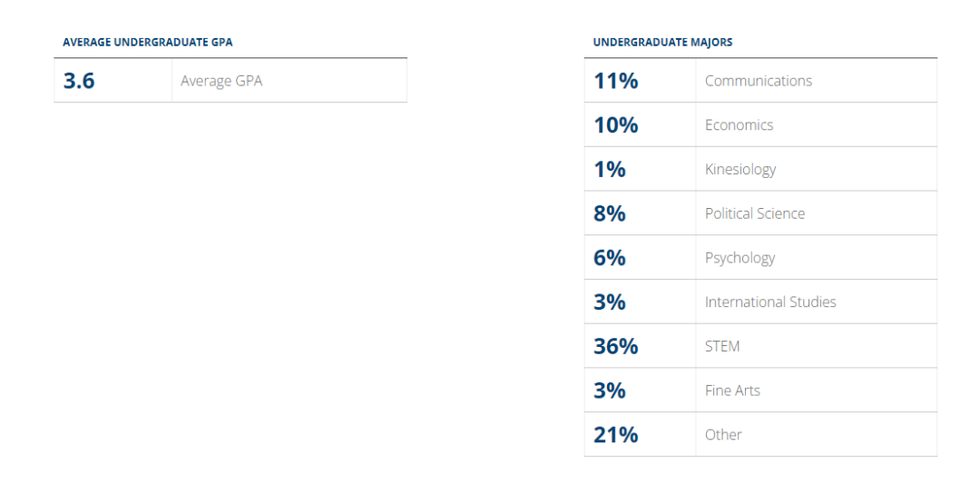Select the 36% STEM percentage
Image resolution: width=980 pixels, height=485 pixels.
(615, 346)
